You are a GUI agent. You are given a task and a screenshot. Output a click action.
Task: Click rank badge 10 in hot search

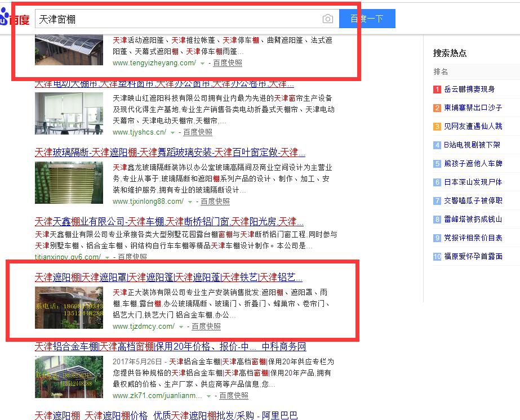coord(437,257)
